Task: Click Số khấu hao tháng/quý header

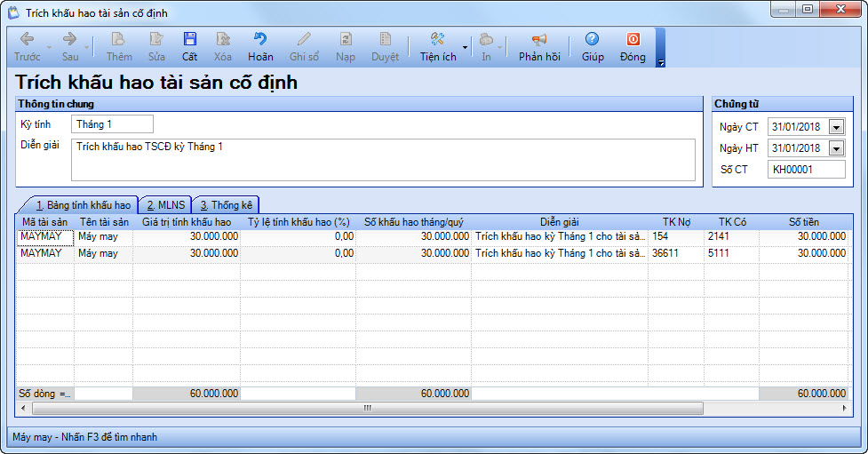Action: 413,222
